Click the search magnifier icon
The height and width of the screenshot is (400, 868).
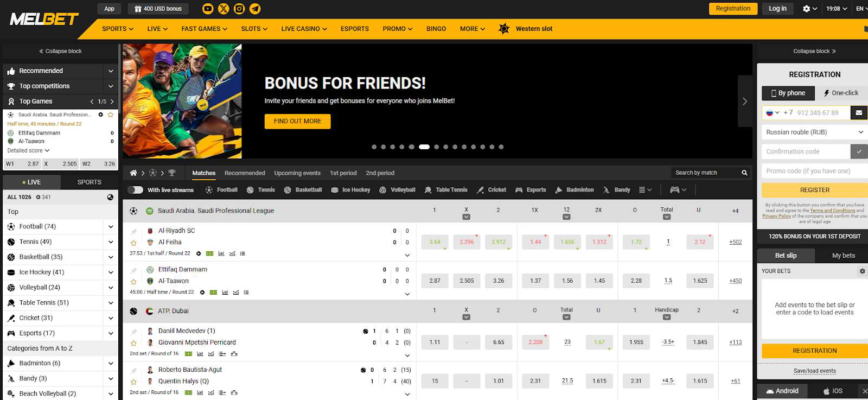click(x=744, y=173)
